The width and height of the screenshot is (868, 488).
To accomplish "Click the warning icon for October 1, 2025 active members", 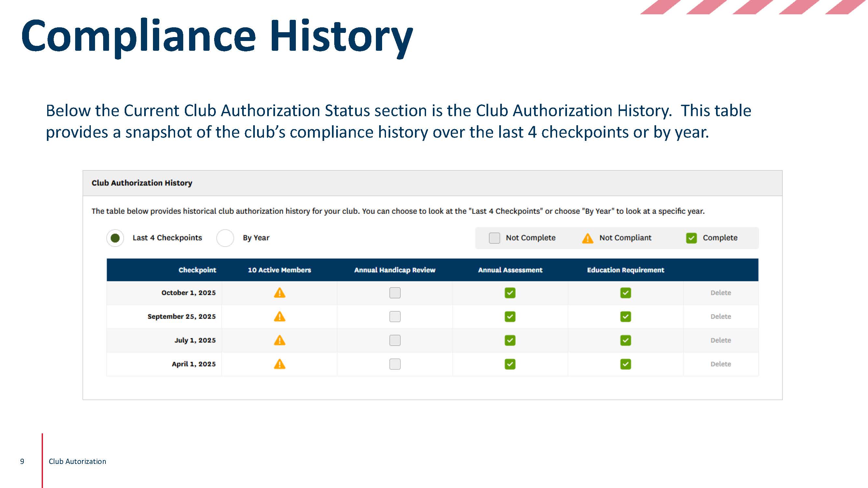I will (280, 293).
